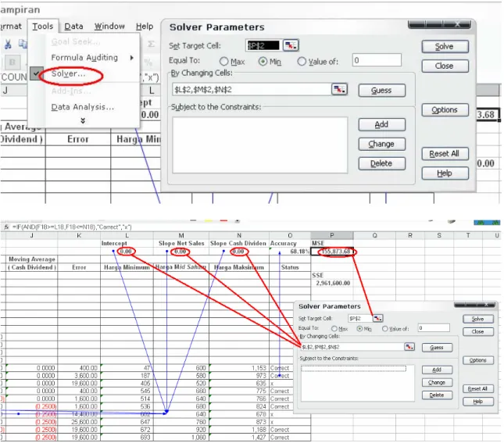Select column L header in lower sheet
Viewport: 504px width, 443px height.
pos(127,235)
